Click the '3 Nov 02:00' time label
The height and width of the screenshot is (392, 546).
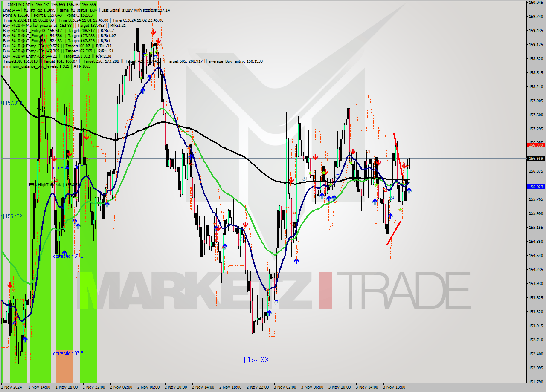[x=286, y=387]
